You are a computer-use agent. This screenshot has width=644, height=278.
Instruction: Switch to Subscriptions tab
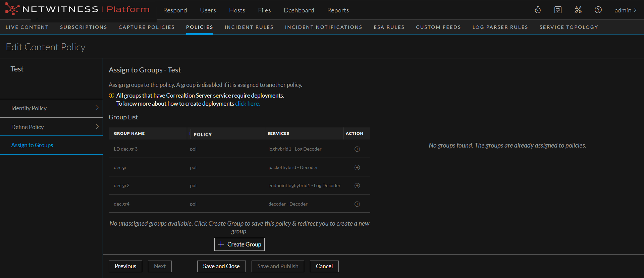[84, 27]
